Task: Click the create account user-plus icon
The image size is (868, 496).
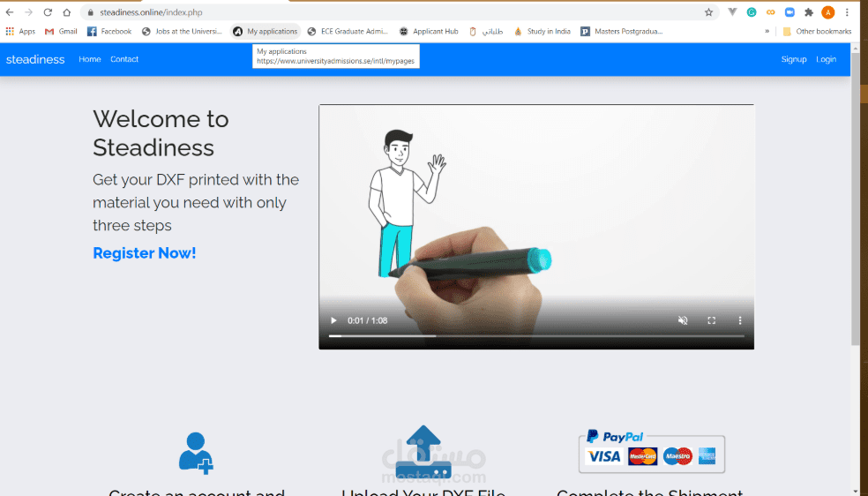Action: pyautogui.click(x=196, y=454)
